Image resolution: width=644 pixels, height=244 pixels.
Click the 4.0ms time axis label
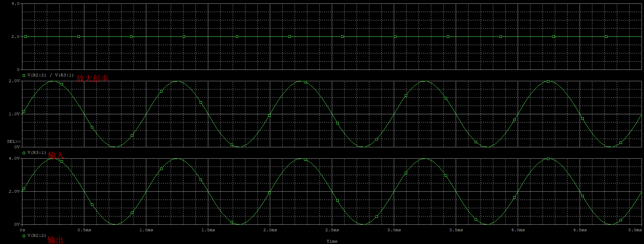click(518, 230)
